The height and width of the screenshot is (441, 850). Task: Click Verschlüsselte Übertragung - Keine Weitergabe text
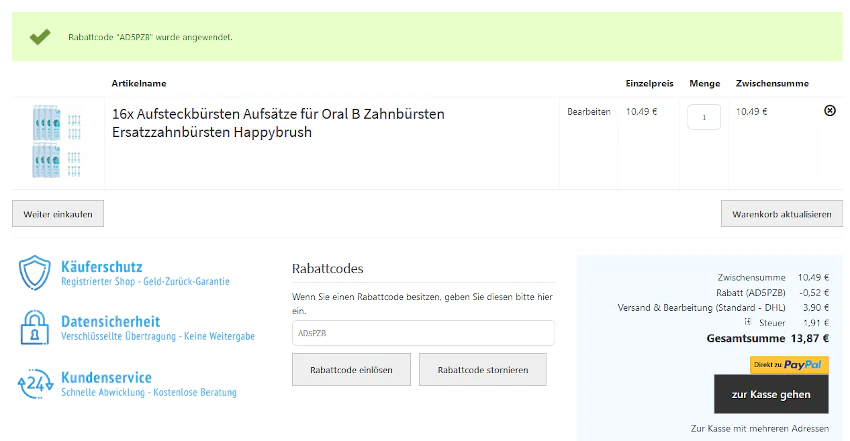tap(158, 336)
